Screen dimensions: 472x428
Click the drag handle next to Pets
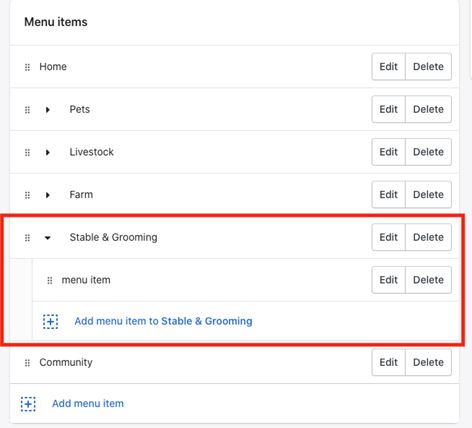tap(27, 110)
